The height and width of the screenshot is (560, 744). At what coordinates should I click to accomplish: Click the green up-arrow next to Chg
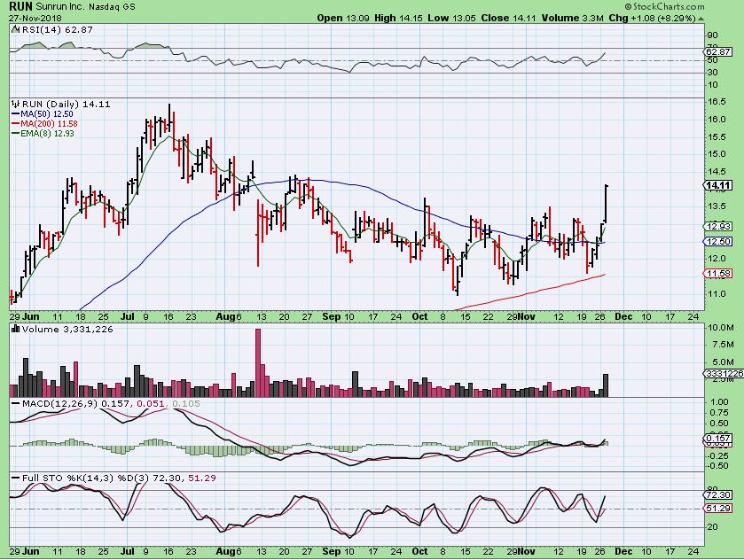tap(701, 19)
